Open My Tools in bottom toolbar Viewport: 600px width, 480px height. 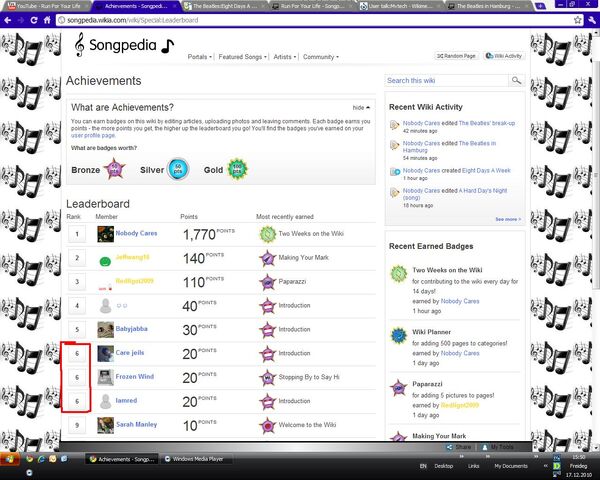(497, 447)
